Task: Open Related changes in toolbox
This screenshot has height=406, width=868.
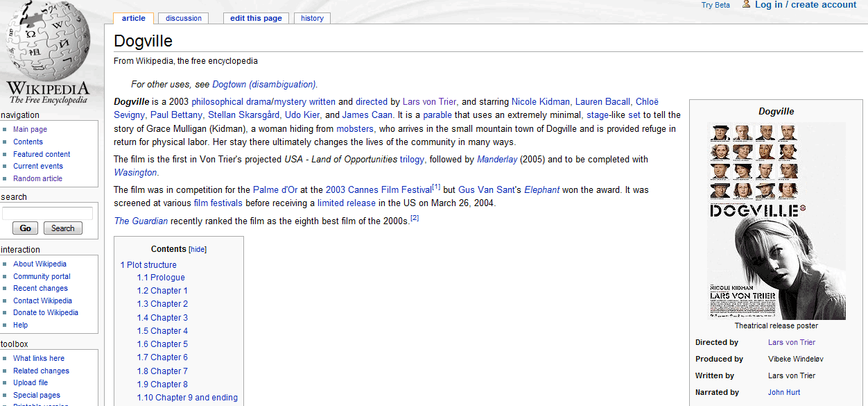Action: [x=41, y=371]
